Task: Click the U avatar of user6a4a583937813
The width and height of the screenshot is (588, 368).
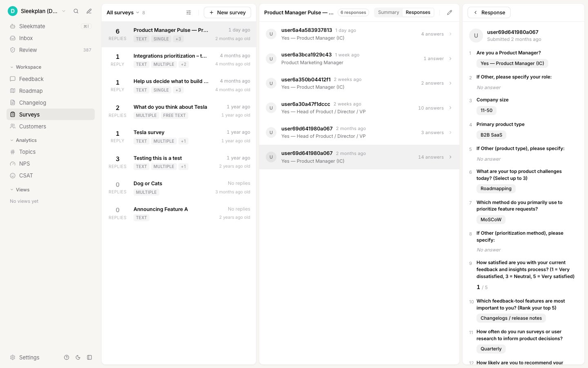Action: point(271,34)
